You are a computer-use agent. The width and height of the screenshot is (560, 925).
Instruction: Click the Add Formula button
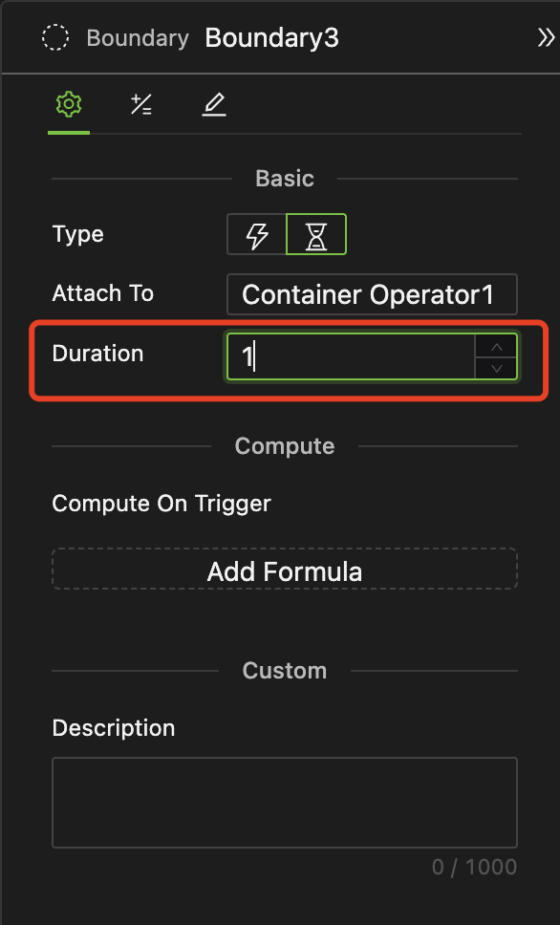pos(285,570)
